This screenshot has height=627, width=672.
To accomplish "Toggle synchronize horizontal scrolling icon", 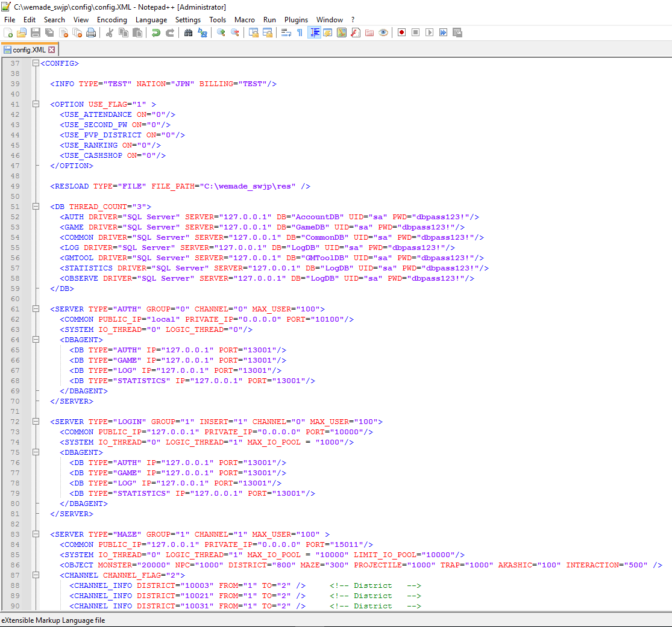I will tap(268, 33).
